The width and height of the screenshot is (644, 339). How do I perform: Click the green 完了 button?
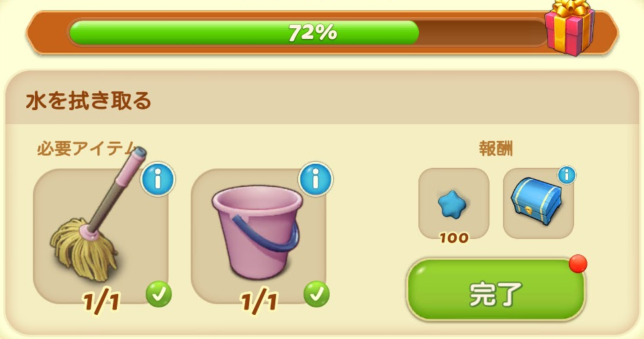496,290
